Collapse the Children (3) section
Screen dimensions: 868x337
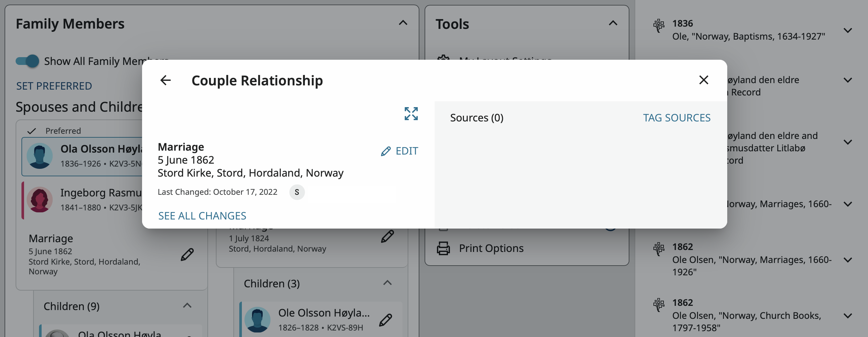click(x=388, y=283)
